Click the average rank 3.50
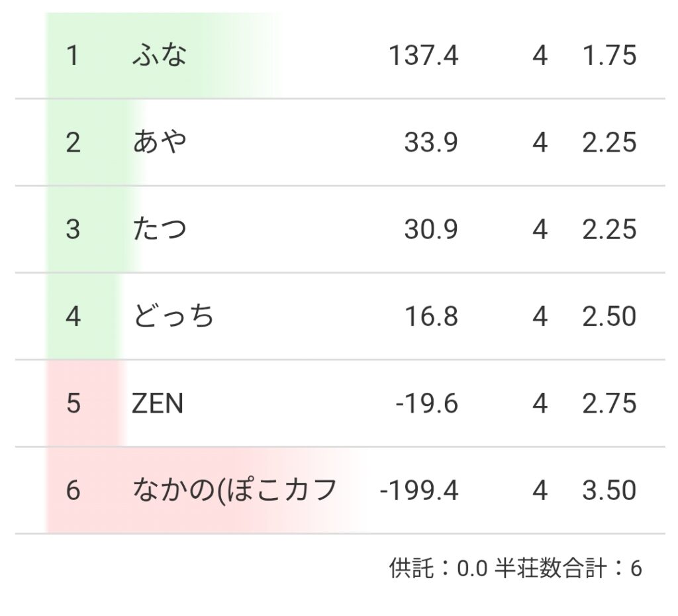678x616 pixels. pos(609,491)
